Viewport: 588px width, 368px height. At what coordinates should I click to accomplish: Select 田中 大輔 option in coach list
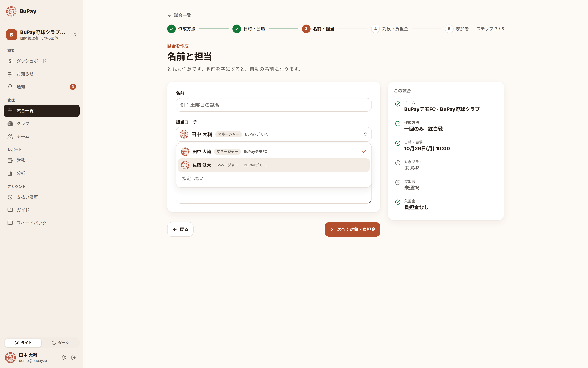click(x=274, y=152)
